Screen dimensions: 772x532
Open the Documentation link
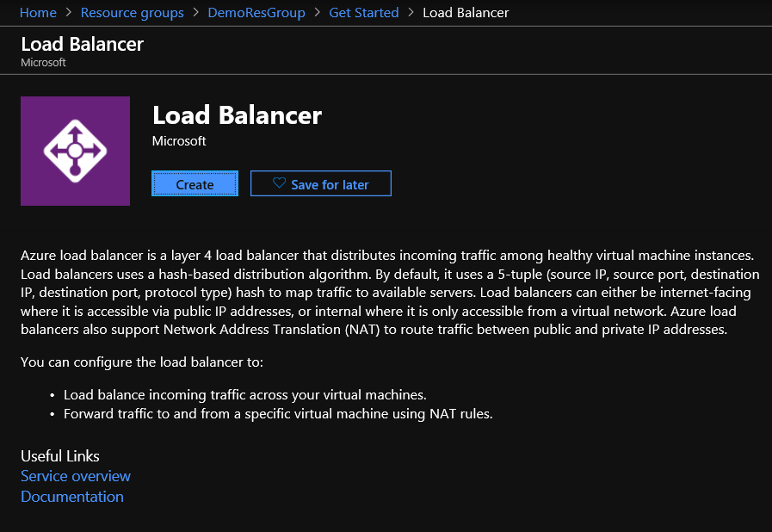point(72,497)
